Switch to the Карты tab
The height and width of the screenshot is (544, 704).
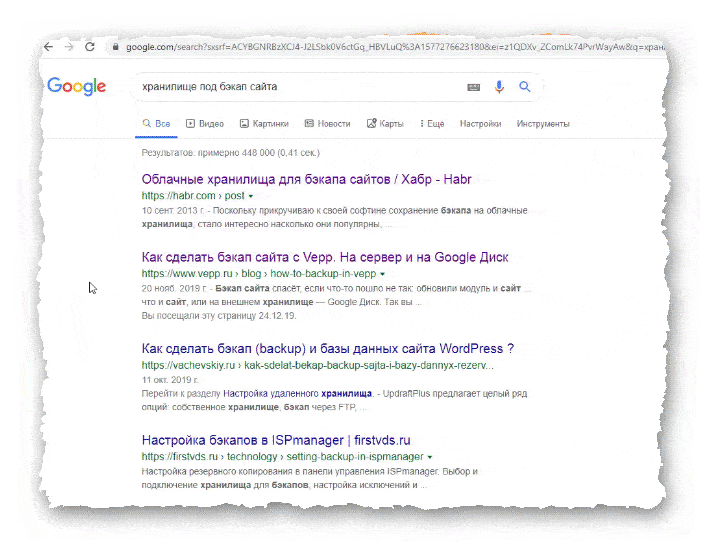(x=385, y=123)
